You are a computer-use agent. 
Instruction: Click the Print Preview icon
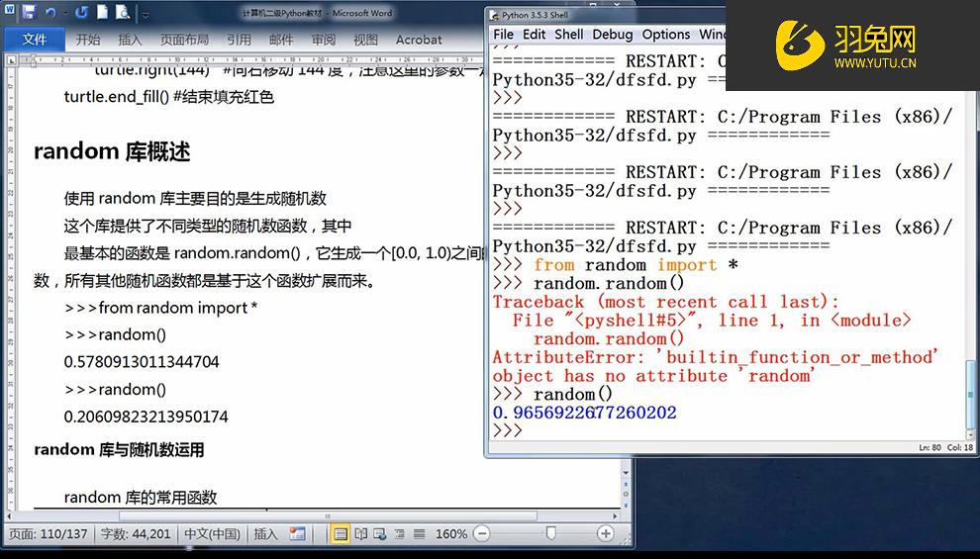123,13
